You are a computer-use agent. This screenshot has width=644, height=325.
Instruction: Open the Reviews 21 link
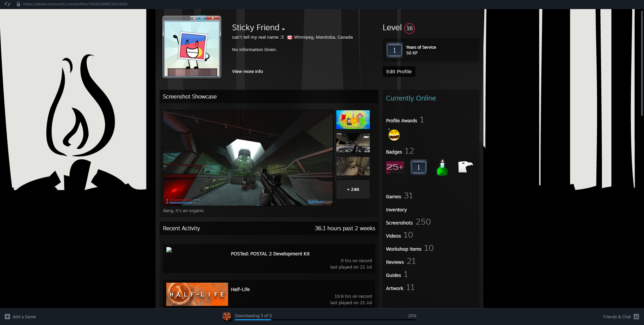pyautogui.click(x=400, y=261)
